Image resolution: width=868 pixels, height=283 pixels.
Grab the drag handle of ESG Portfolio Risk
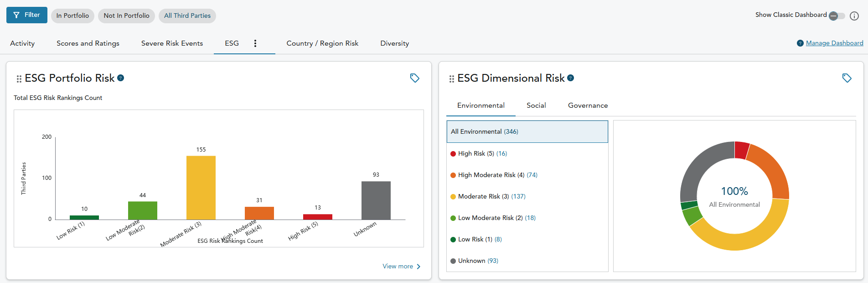[19, 79]
